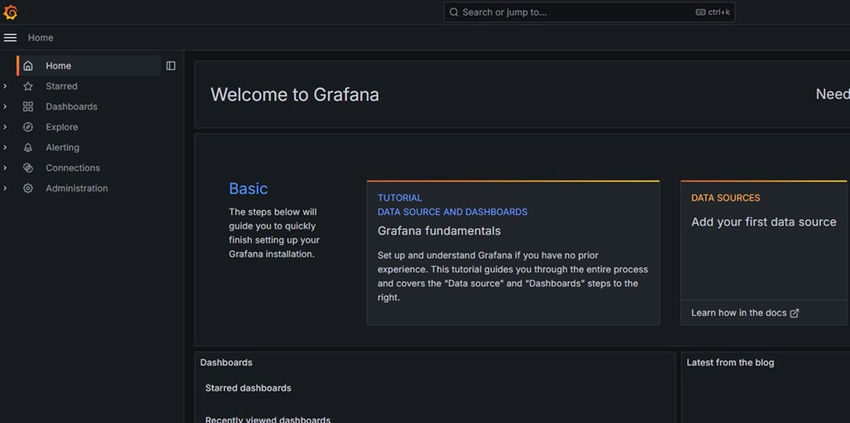Expand the Alerting section chevron

[5, 148]
